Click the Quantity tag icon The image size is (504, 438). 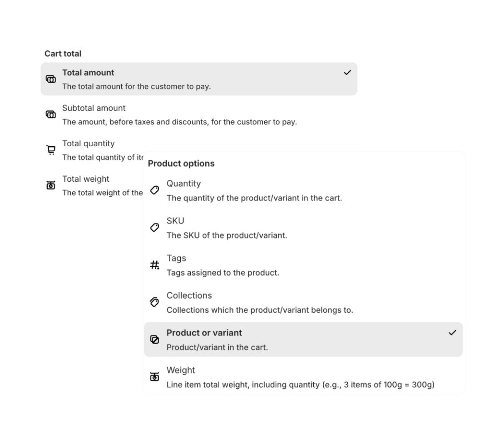[x=155, y=189]
